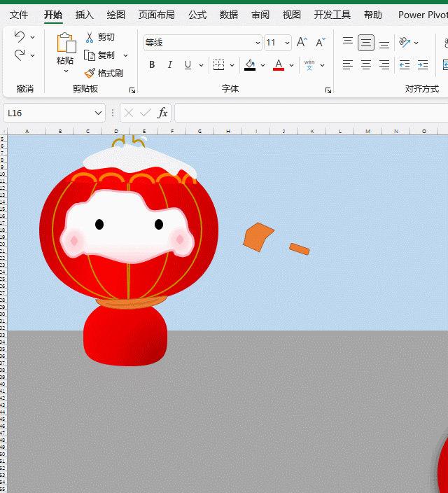Open the font group dialog launcher
The height and width of the screenshot is (493, 448).
[x=328, y=90]
